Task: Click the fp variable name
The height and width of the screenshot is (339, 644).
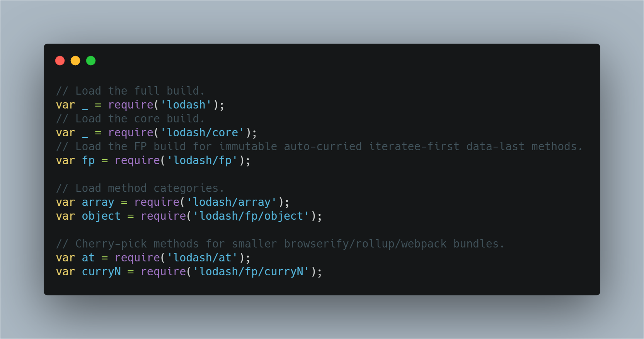Action: pyautogui.click(x=88, y=161)
